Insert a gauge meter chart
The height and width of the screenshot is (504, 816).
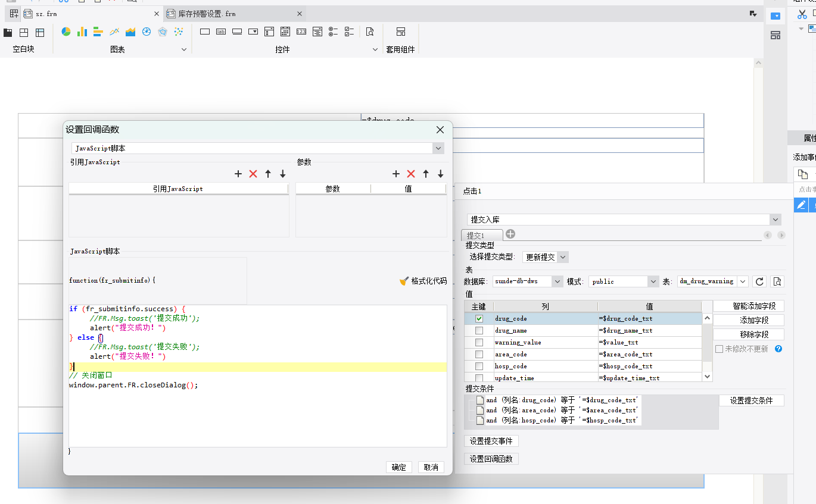point(147,32)
